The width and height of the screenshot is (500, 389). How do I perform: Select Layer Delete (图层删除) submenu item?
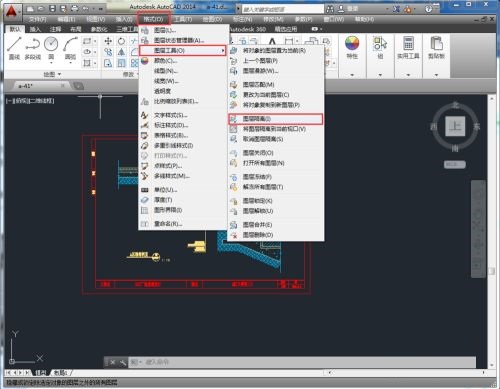(x=276, y=235)
